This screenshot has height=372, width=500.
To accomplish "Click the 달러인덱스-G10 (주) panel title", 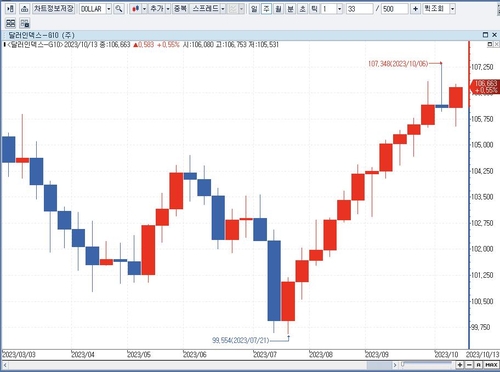I will [41, 35].
